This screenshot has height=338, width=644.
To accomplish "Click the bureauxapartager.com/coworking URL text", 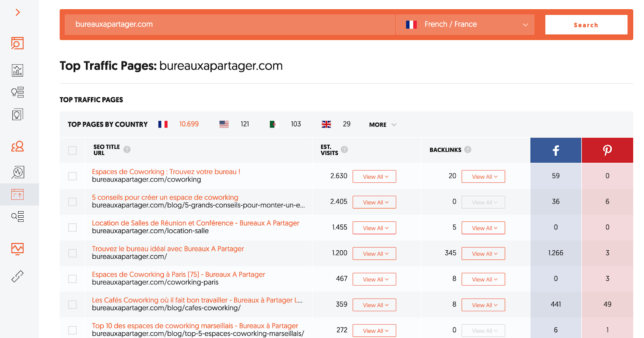I will pyautogui.click(x=147, y=179).
